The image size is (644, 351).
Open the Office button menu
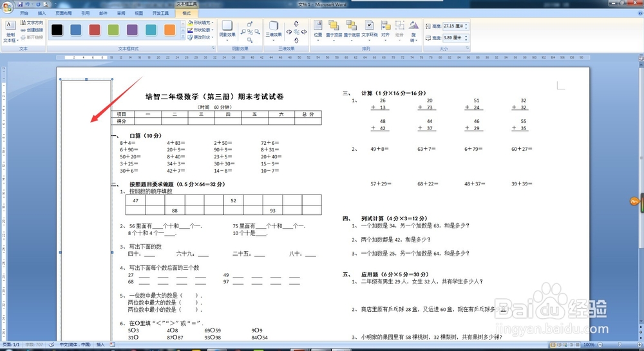click(x=6, y=7)
